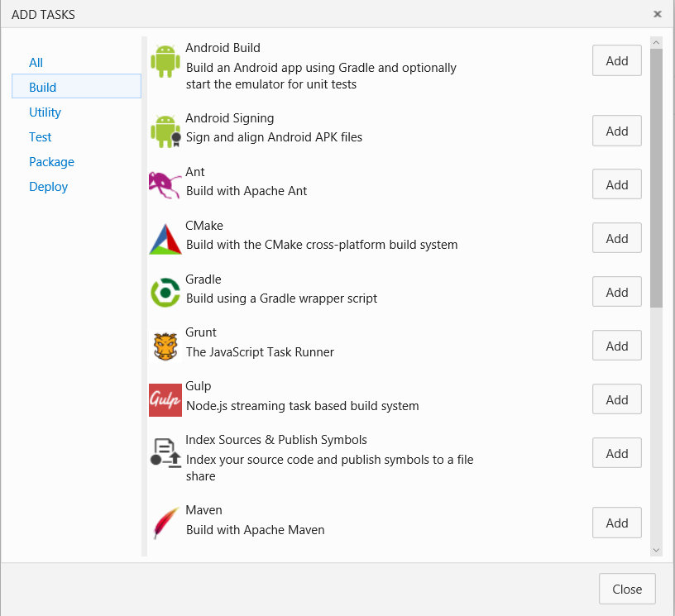Click the Apache Ant icon
The height and width of the screenshot is (616, 675).
click(165, 184)
